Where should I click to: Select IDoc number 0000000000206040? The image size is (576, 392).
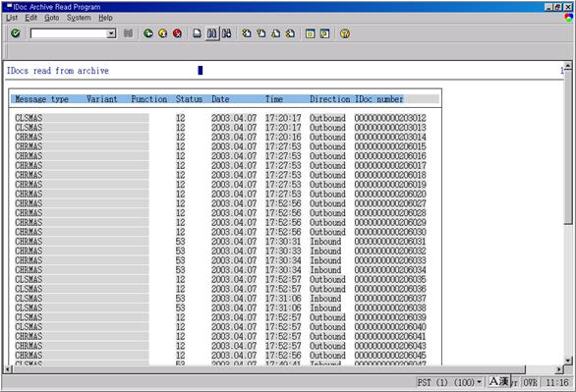(x=390, y=327)
